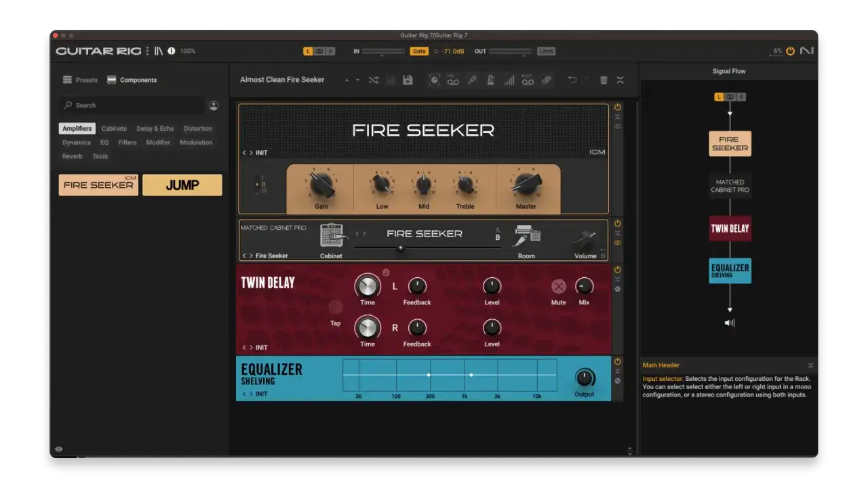Click the paperclip attachment icon in toolbar

tap(546, 80)
